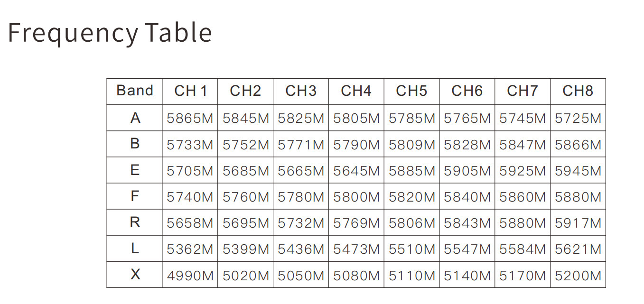Click the 5621M cell
644x304 pixels.
click(578, 249)
